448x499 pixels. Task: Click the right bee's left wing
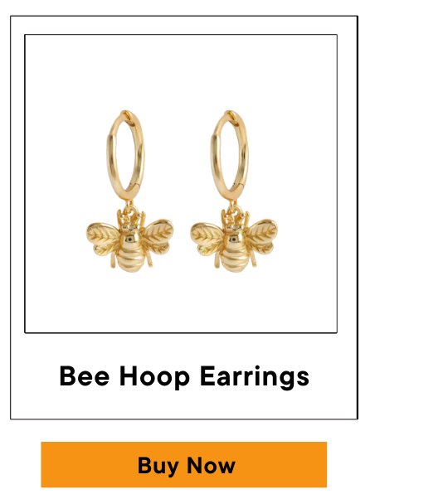pyautogui.click(x=207, y=239)
